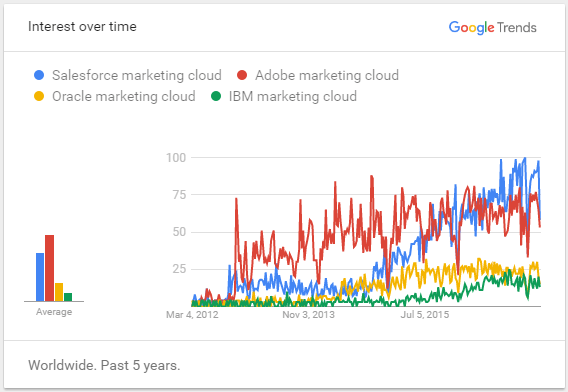Click the yellow average bar
Screen dimensions: 568x392
pyautogui.click(x=59, y=292)
